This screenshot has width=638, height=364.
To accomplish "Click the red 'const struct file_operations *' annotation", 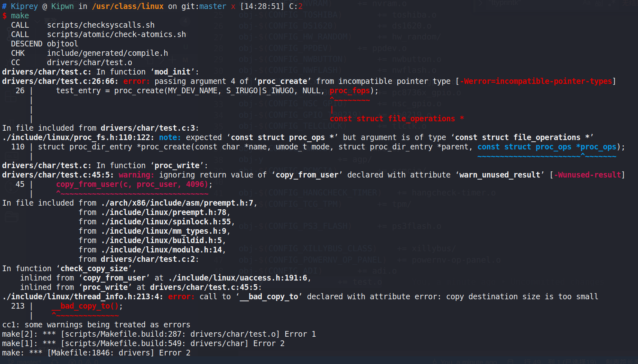I will (396, 119).
